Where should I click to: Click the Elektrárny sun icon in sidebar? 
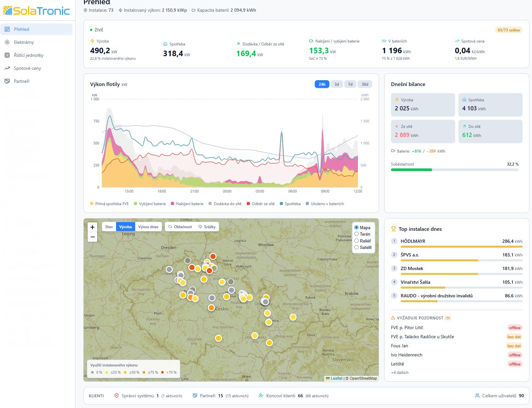[7, 42]
